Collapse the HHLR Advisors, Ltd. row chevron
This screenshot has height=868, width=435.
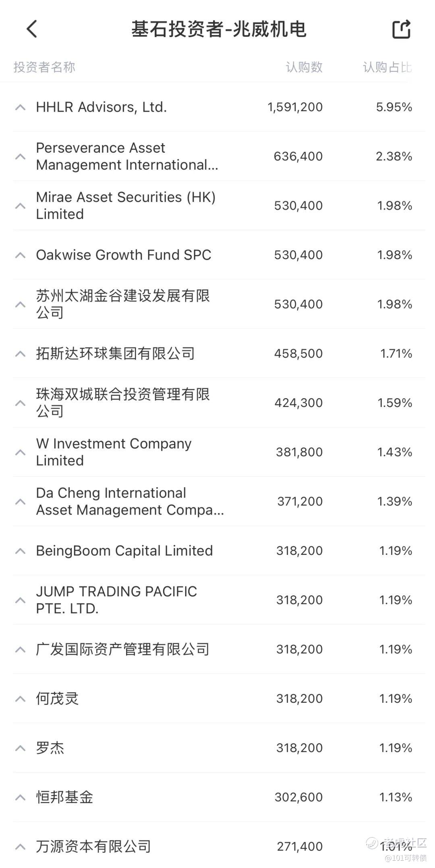(20, 107)
